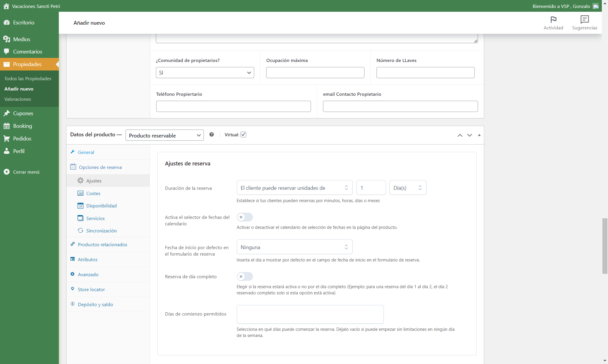This screenshot has width=608, height=364.
Task: Open the ¿Comunidad de propietarios? dropdown
Action: 205,73
